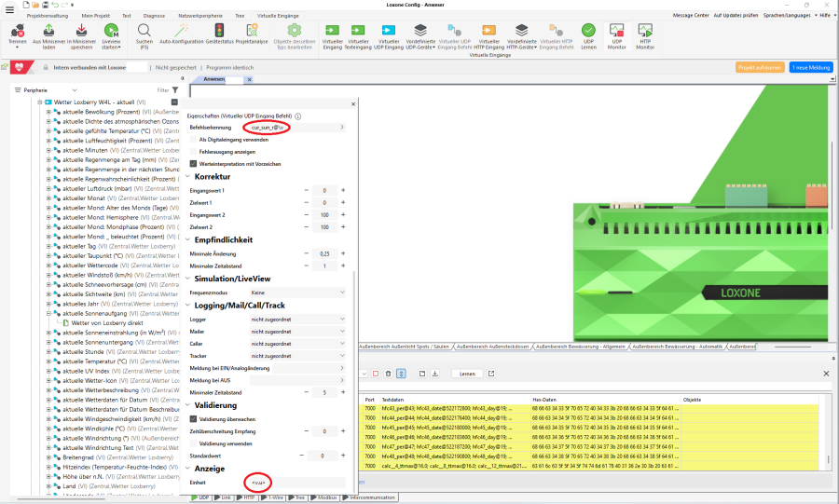This screenshot has width=839, height=504.
Task: Click the download icon in monitor toolbar
Action: pos(435,374)
